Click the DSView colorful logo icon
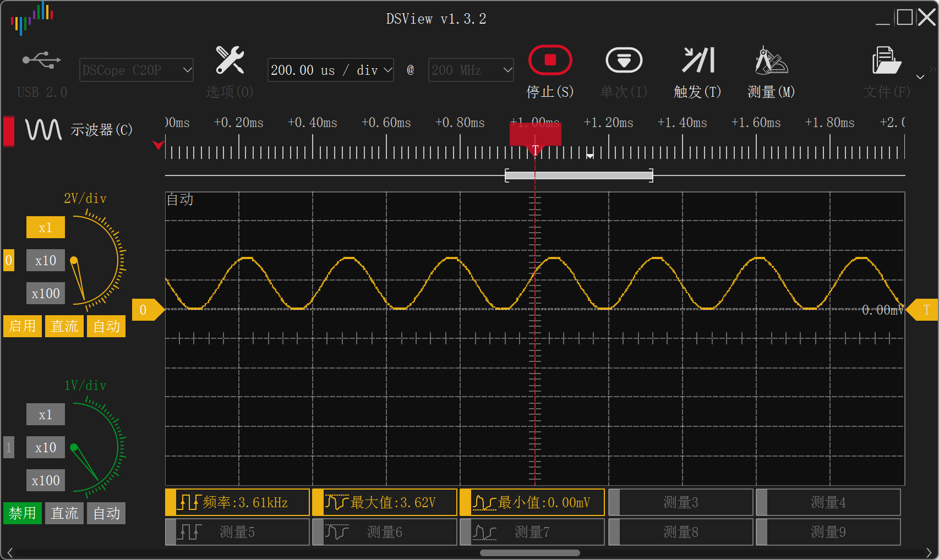This screenshot has height=560, width=939. (x=32, y=18)
